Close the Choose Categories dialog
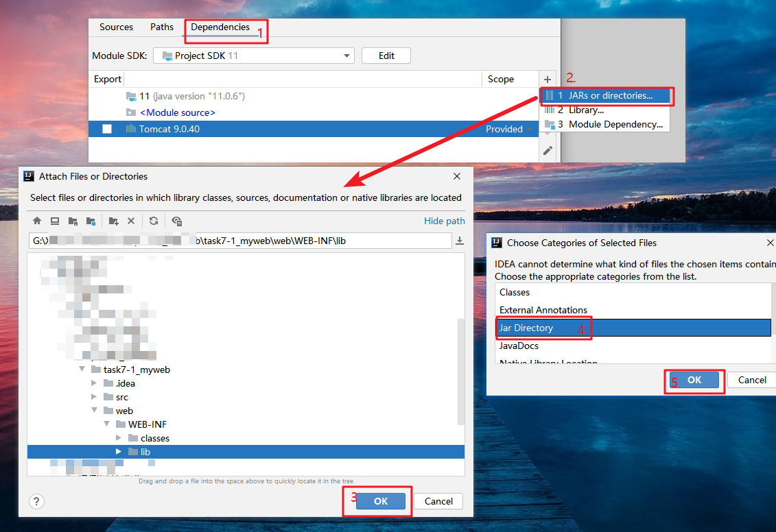Screen dimensions: 776x532 pyautogui.click(x=770, y=243)
